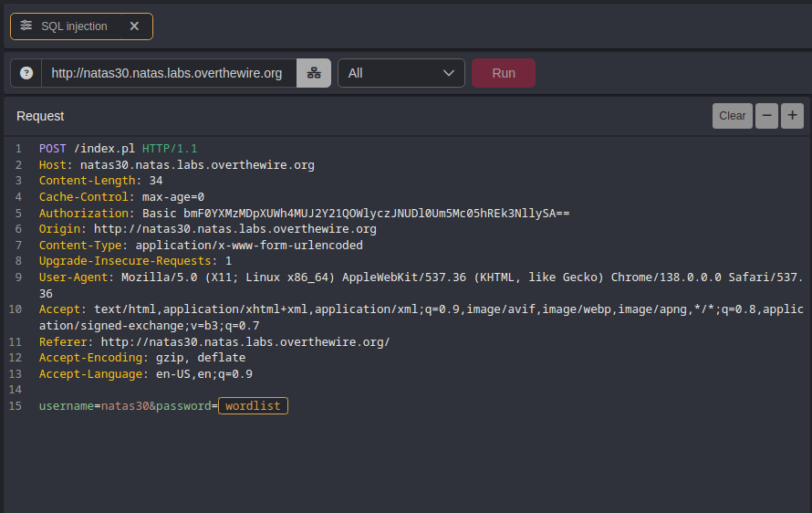Click the minus button in the Request header
This screenshot has width=812, height=513.
coord(766,116)
